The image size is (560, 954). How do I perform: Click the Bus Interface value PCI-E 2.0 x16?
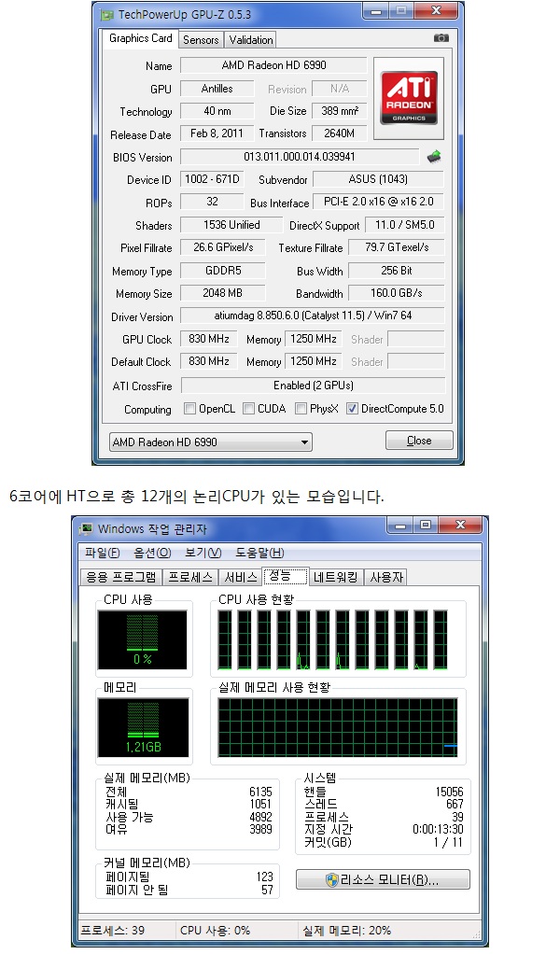pyautogui.click(x=379, y=202)
